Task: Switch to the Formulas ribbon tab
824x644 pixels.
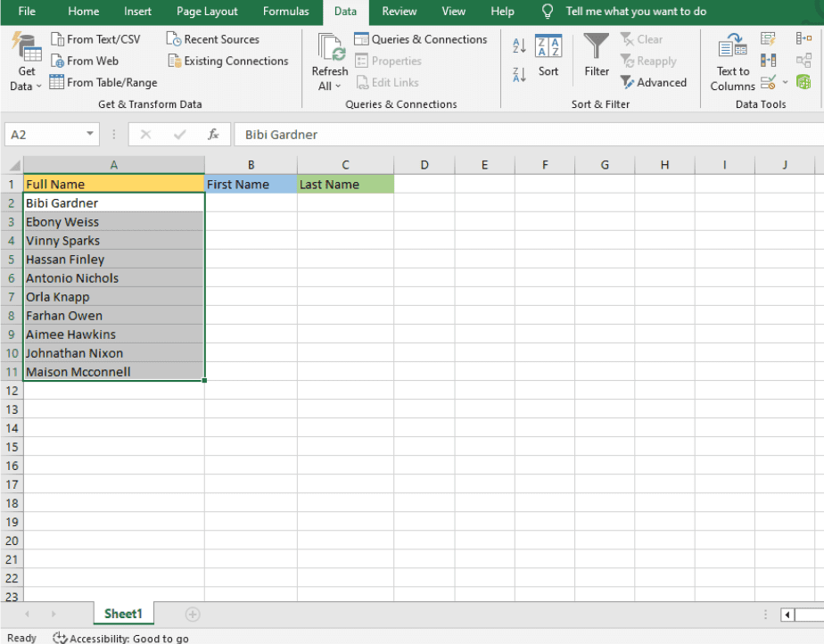Action: [x=285, y=12]
